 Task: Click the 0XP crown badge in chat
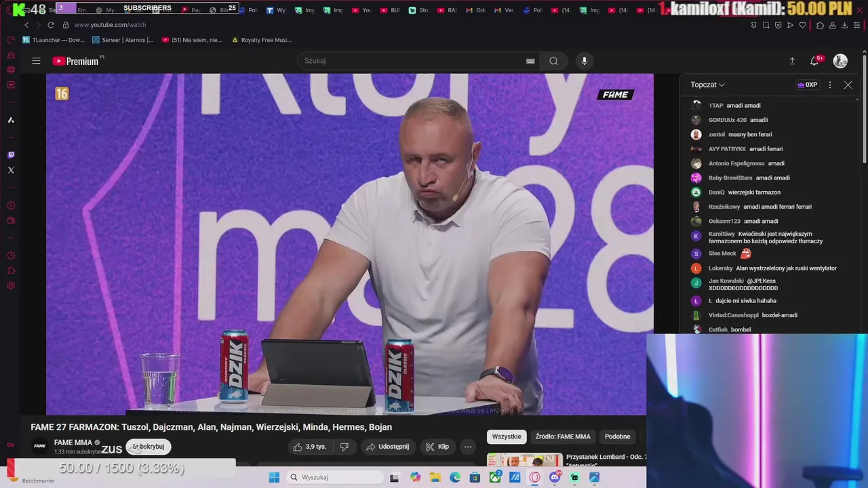point(807,85)
